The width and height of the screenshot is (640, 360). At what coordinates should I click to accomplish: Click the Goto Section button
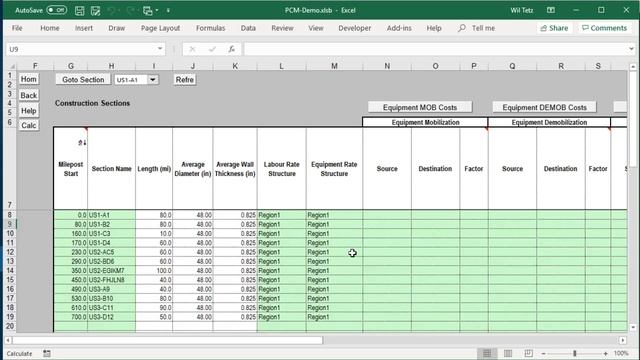(x=83, y=80)
